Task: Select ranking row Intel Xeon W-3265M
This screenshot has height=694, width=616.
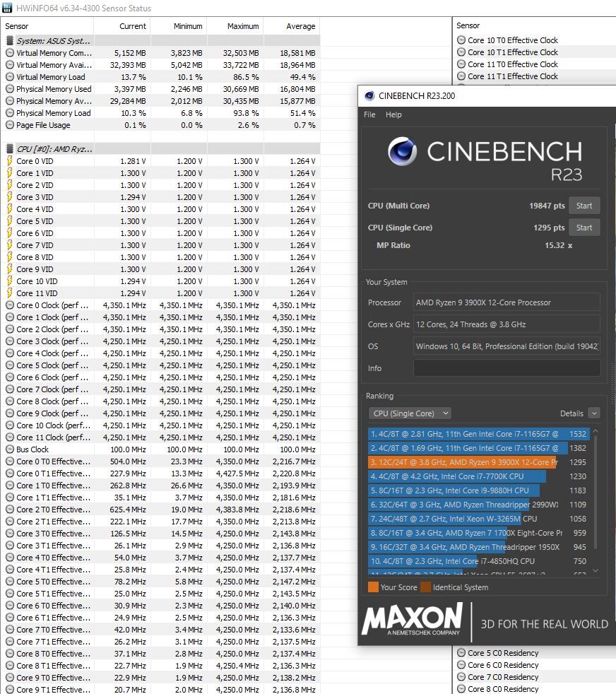Action: point(479,519)
